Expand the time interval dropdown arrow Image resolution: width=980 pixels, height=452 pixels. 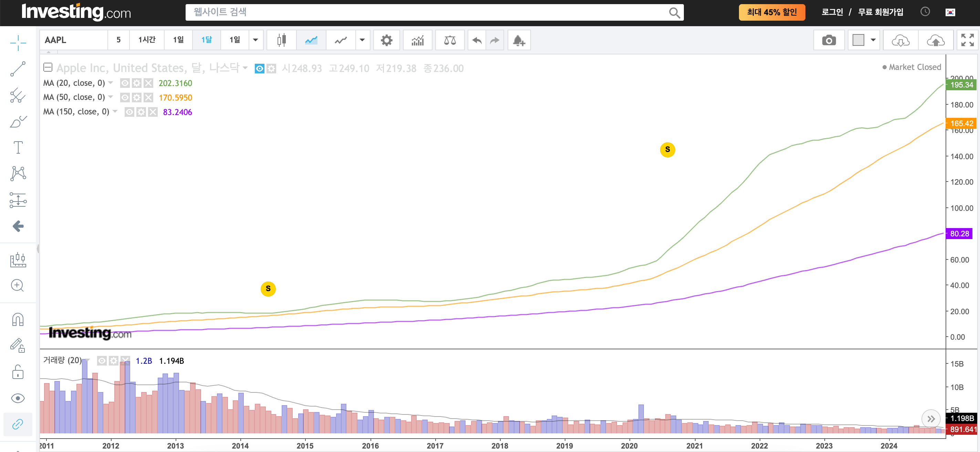256,40
